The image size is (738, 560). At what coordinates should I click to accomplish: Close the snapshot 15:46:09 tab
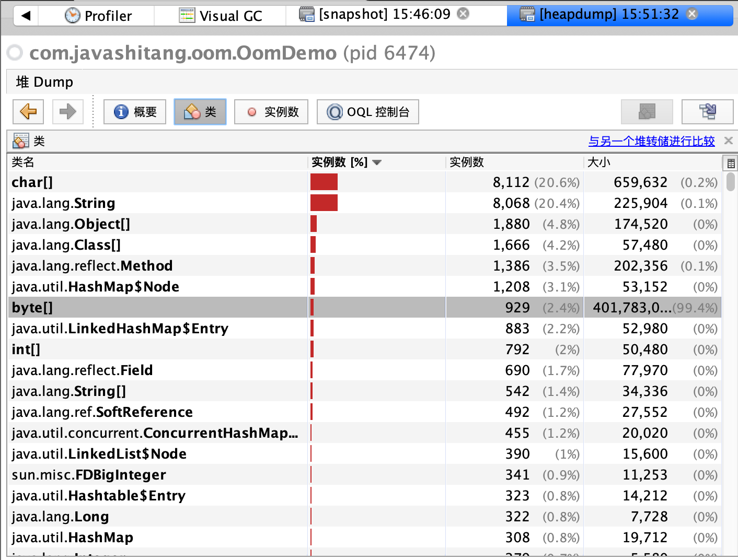pos(463,14)
